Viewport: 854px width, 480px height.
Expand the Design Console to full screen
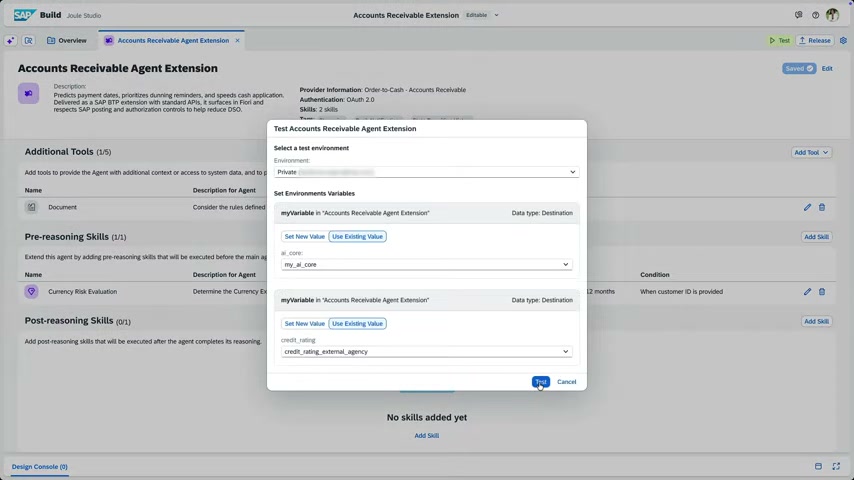tap(836, 466)
